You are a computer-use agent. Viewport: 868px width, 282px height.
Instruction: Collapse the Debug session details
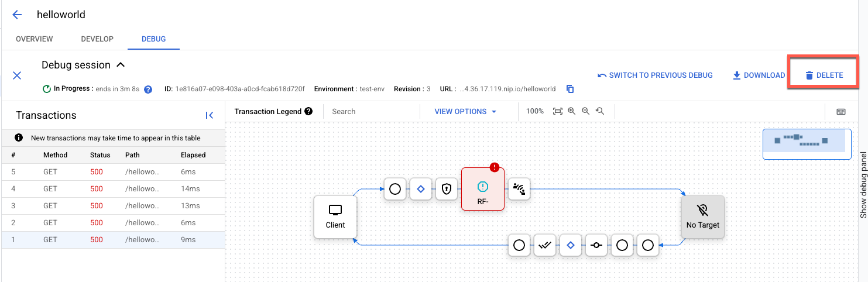click(121, 65)
